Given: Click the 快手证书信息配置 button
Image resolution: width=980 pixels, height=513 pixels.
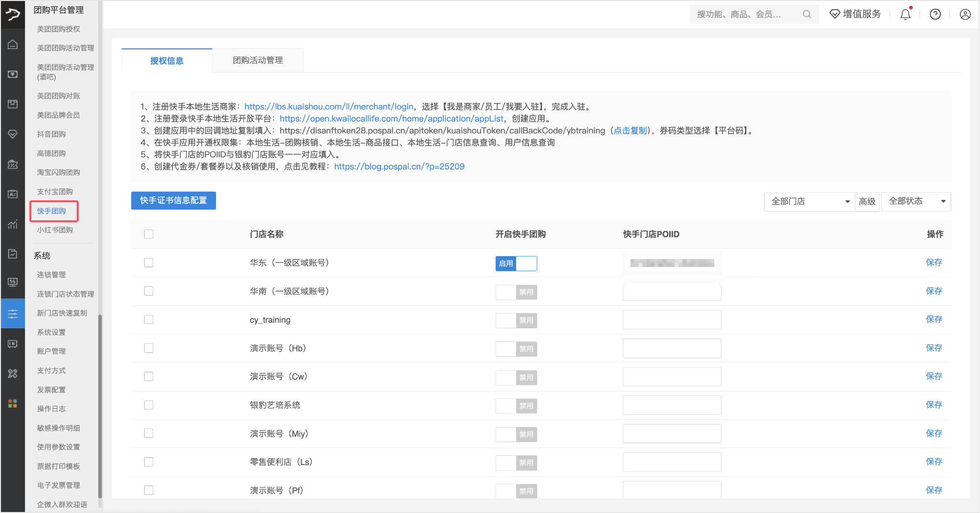Looking at the screenshot, I should pos(174,200).
